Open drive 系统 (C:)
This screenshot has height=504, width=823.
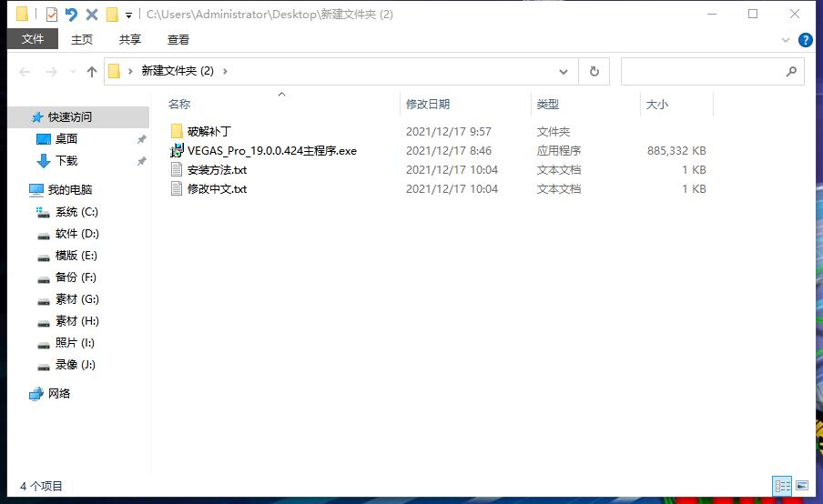76,212
